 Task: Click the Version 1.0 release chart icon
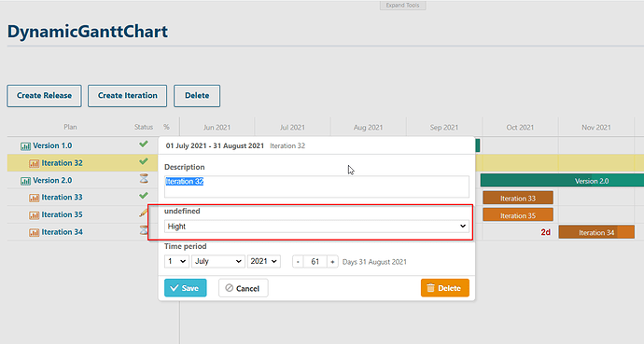[25, 146]
